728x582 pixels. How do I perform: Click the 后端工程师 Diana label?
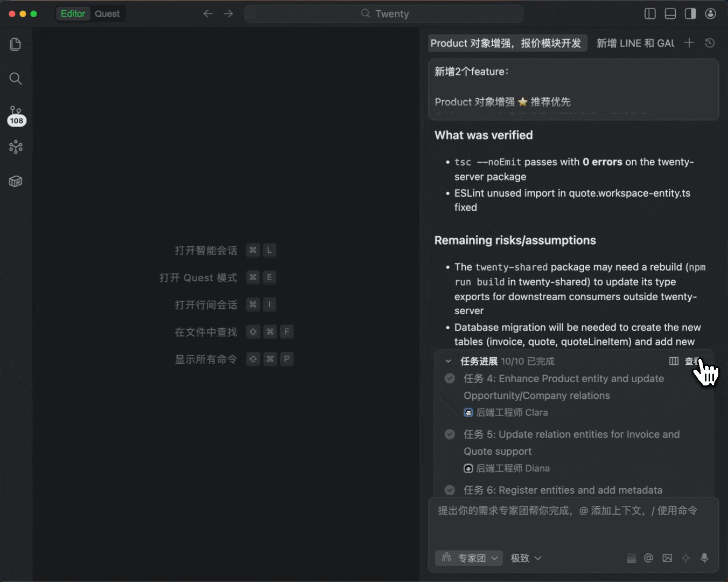point(513,468)
